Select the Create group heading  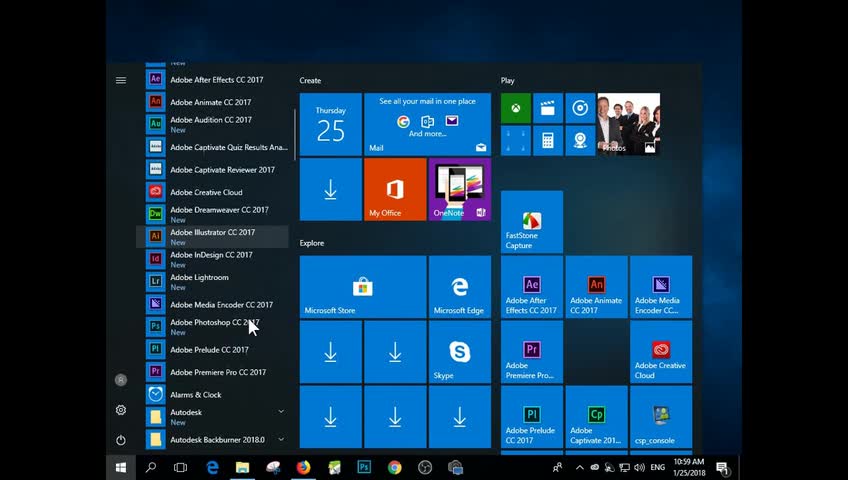pyautogui.click(x=310, y=81)
